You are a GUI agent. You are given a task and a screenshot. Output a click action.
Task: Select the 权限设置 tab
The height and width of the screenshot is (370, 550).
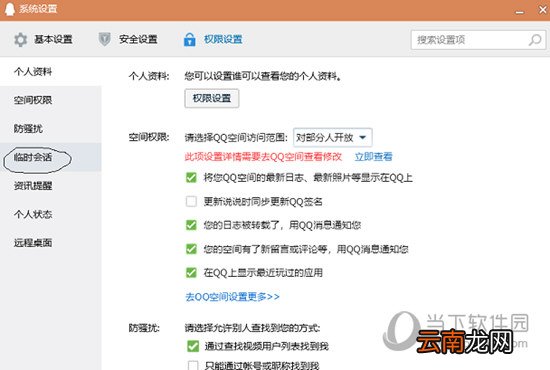213,39
